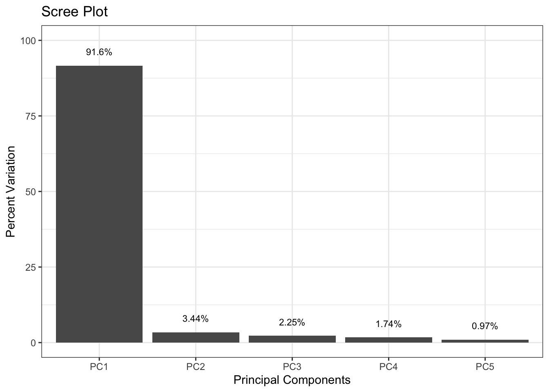Select the PC3 bar
Image resolution: width=549 pixels, height=392 pixels.
(x=292, y=339)
